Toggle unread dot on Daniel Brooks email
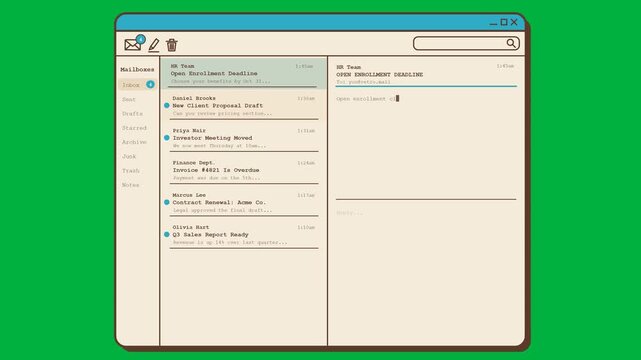 tap(167, 105)
